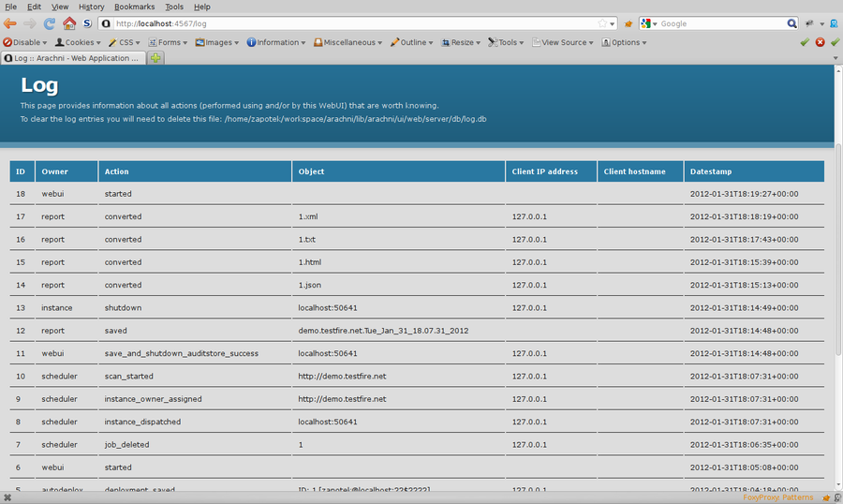The height and width of the screenshot is (504, 843).
Task: Expand the View Source dropdown
Action: point(562,42)
